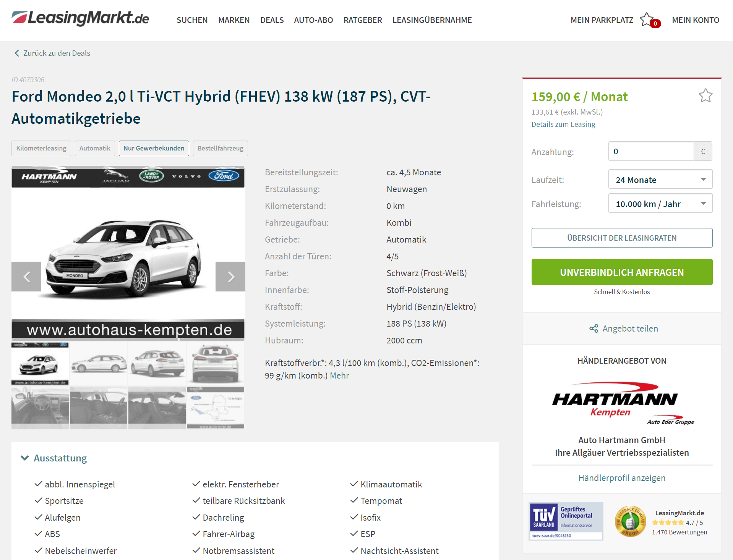Viewport: 733px width, 560px height.
Task: Select the rear view car thumbnail
Action: coord(216,364)
